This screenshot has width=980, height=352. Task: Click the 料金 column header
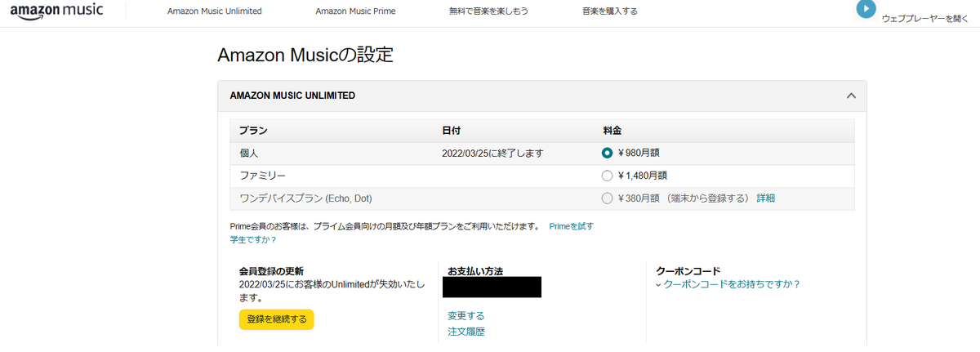coord(612,131)
